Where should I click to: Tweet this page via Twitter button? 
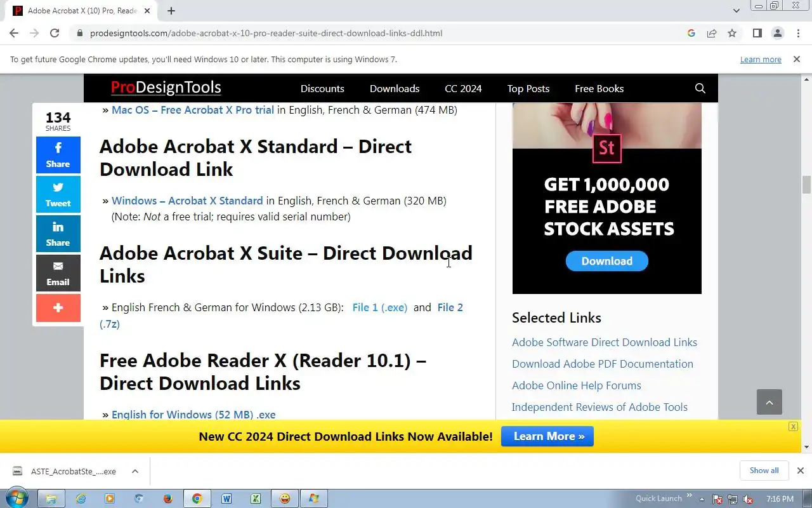58,194
